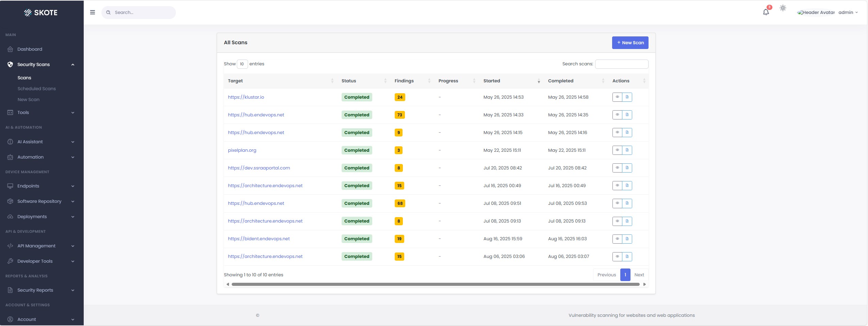The width and height of the screenshot is (868, 326).
Task: Open report icon for dev.ssraaportal.com scan
Action: click(x=627, y=168)
